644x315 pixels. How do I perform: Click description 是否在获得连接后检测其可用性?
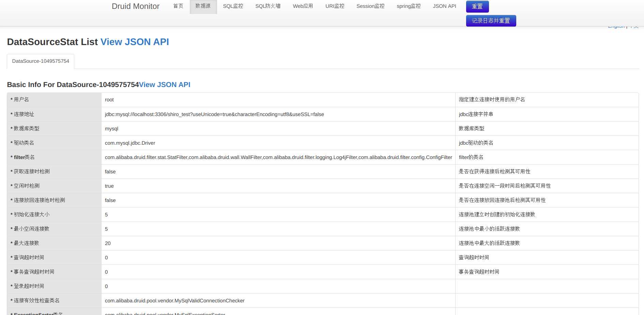[x=494, y=172]
